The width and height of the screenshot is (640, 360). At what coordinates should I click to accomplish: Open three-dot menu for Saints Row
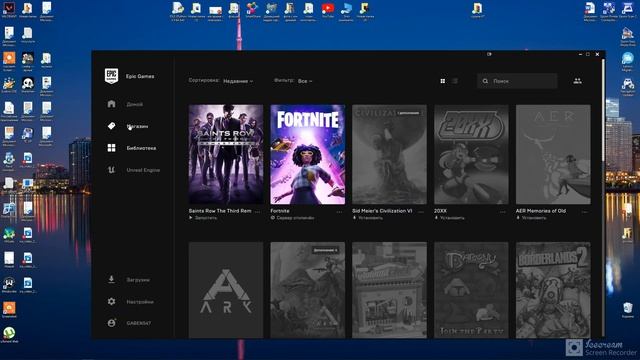(258, 212)
